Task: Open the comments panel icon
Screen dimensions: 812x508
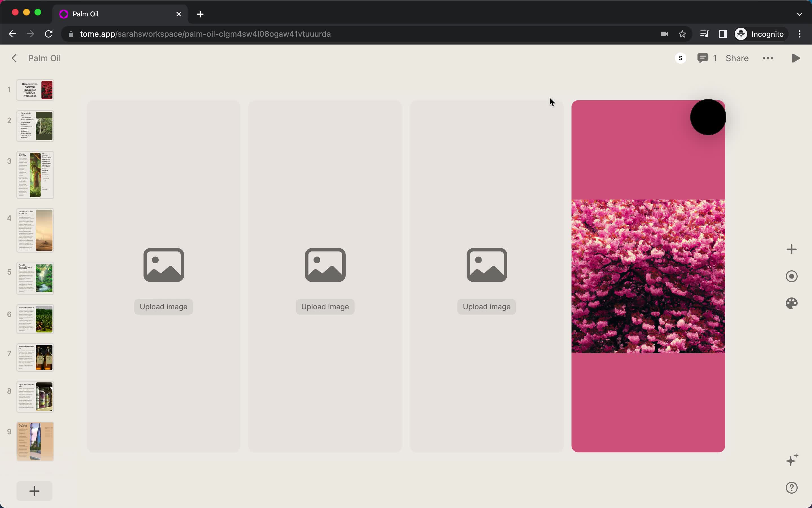Action: click(x=703, y=58)
